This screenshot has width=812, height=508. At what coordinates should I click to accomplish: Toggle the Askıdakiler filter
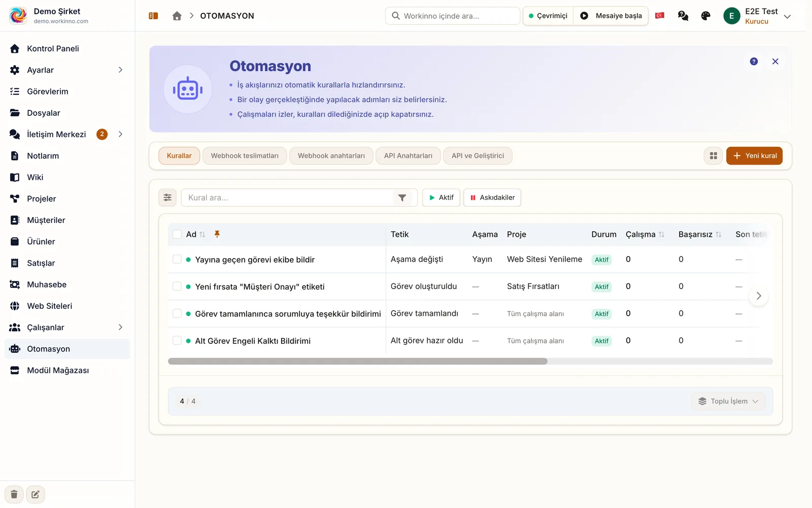pos(492,198)
